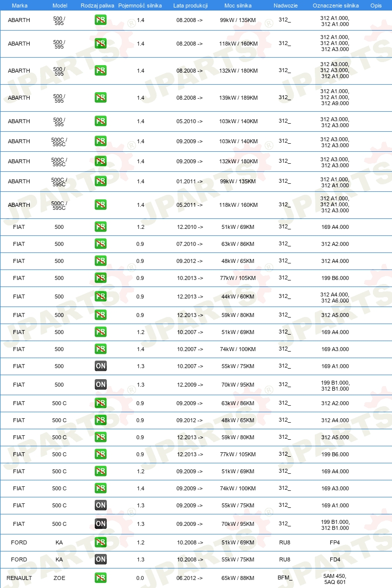Click petrol icon in FIAT 500 C 09.2012 row

100,420
